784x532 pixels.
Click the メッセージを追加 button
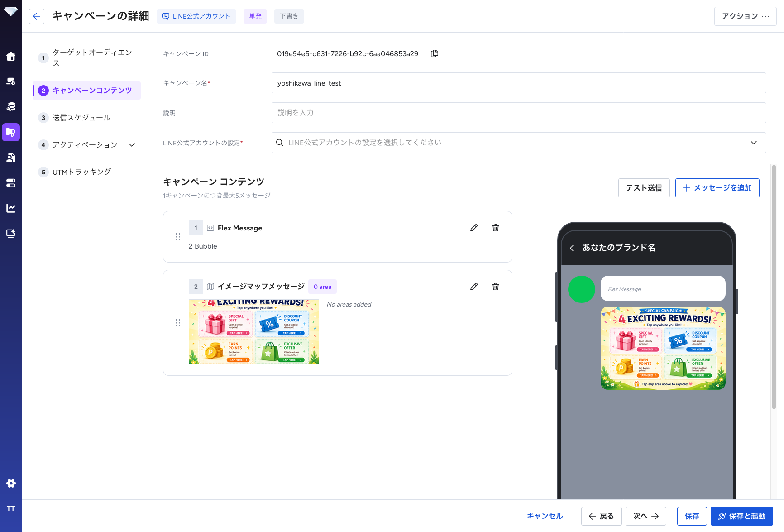tap(717, 188)
